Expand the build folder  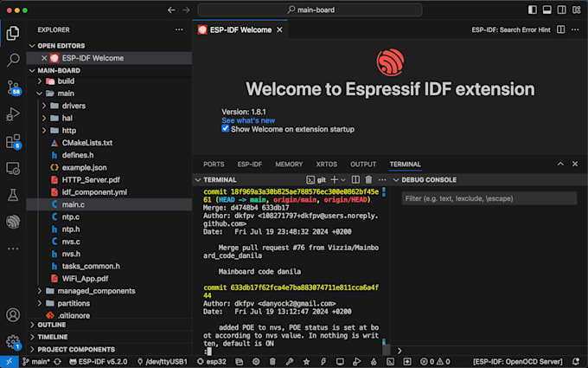(40, 81)
